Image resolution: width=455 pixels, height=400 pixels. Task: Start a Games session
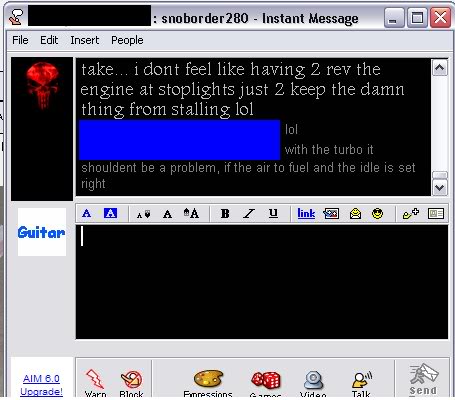pyautogui.click(x=266, y=383)
